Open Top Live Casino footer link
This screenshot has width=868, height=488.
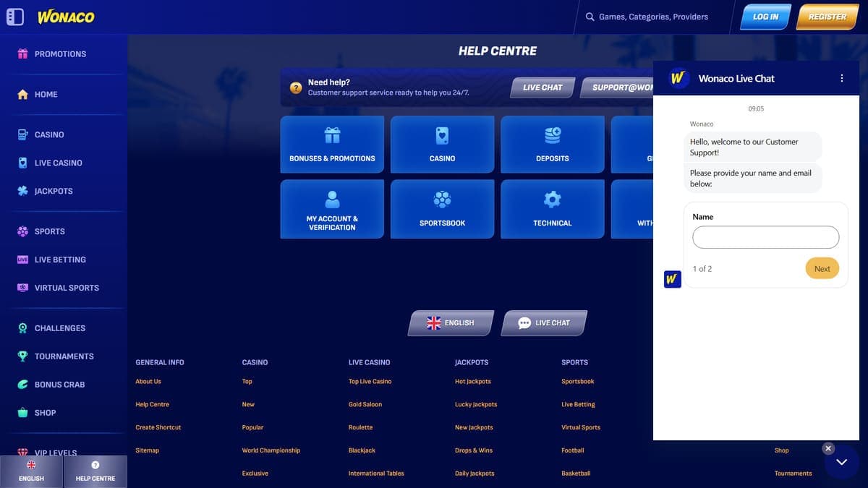(x=370, y=382)
